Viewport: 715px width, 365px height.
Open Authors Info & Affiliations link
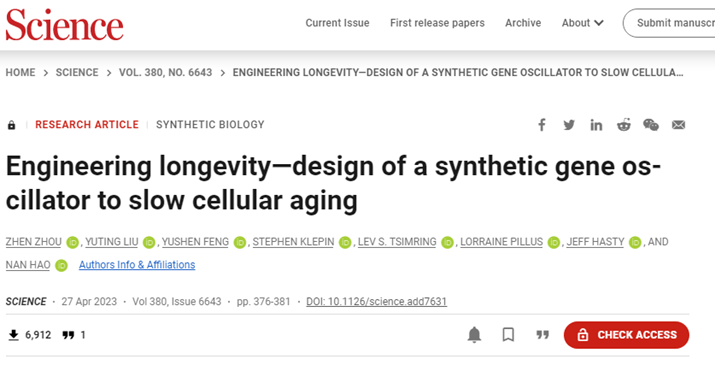pos(137,265)
